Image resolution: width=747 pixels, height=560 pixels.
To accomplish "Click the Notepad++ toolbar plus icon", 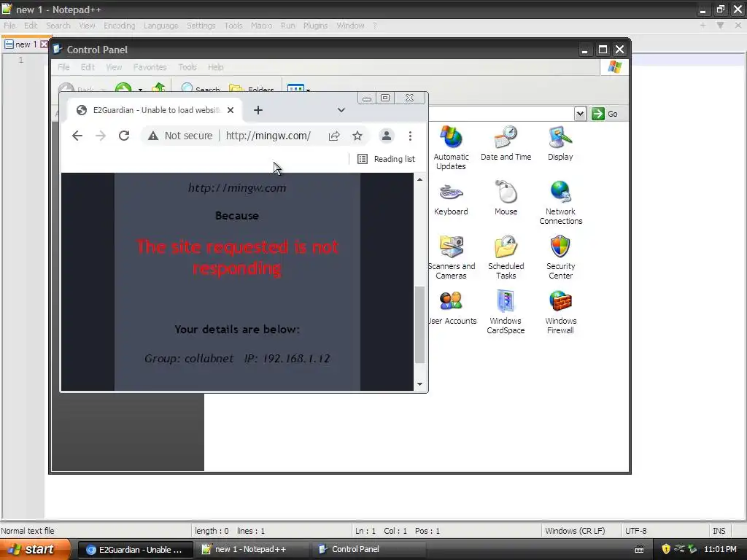I will click(x=703, y=26).
